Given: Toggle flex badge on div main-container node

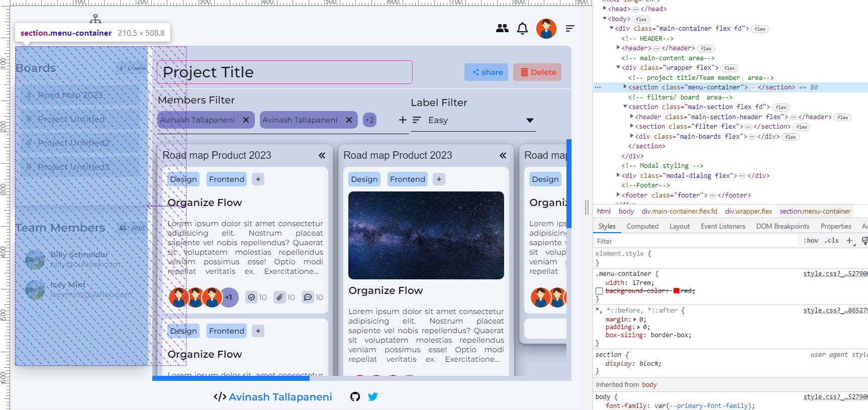Looking at the screenshot, I should [760, 29].
